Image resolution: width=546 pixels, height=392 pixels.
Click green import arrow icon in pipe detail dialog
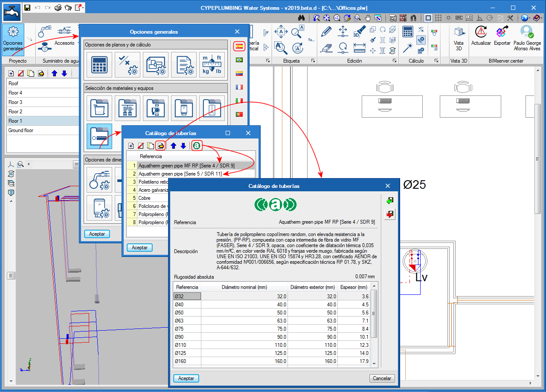(x=389, y=201)
